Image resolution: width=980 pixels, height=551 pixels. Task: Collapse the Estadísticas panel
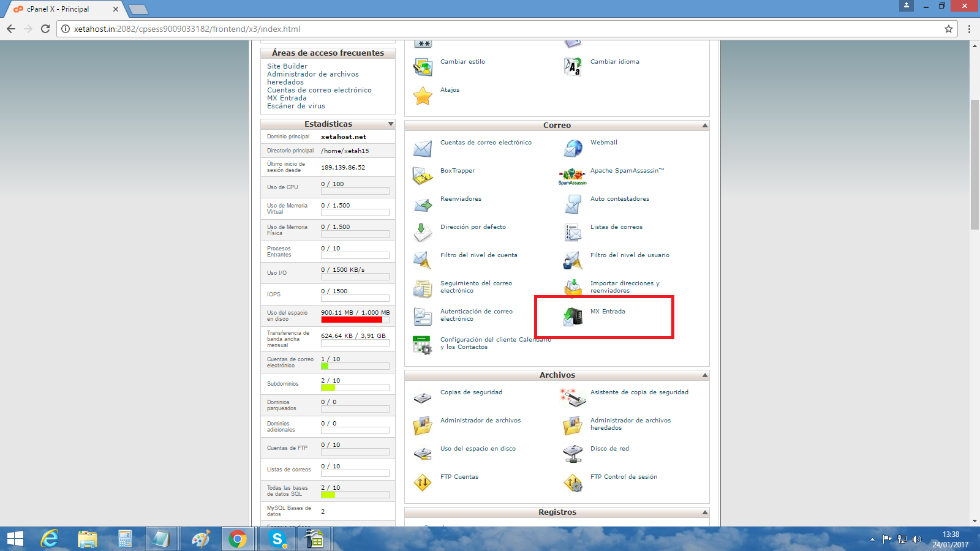(391, 124)
